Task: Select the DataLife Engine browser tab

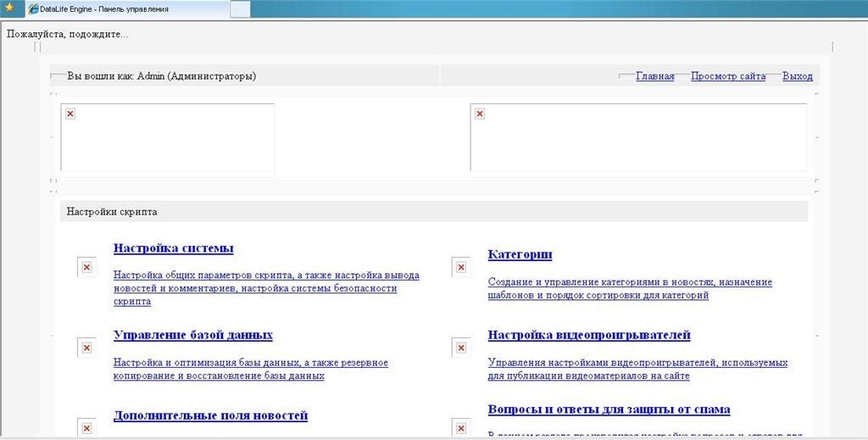Action: 127,8
